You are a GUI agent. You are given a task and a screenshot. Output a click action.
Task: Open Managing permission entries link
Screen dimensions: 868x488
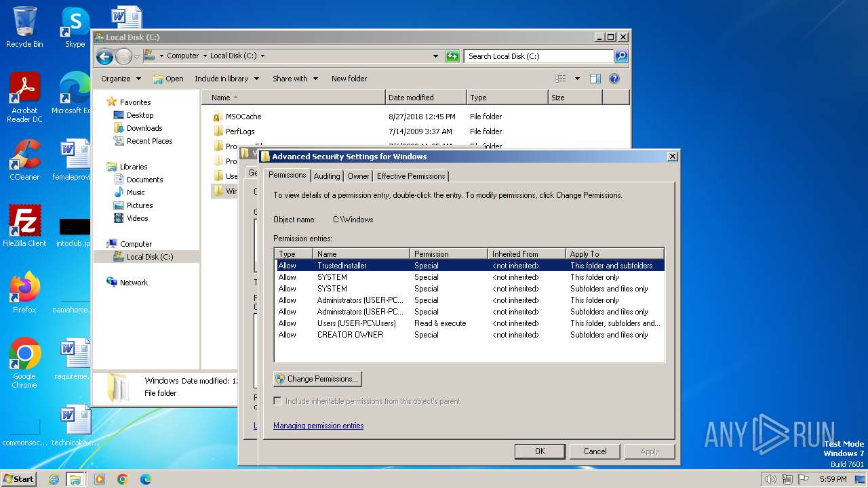318,426
